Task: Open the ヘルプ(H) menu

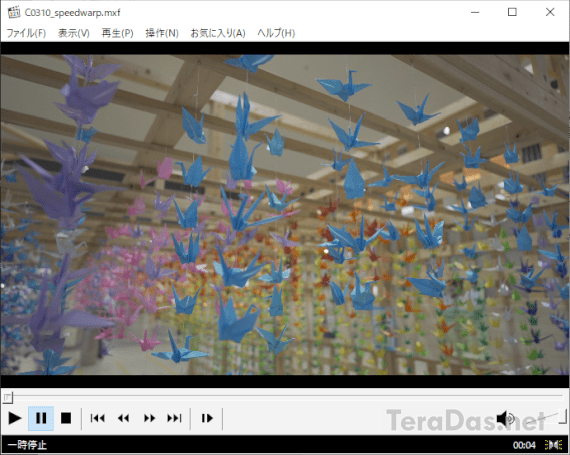Action: (276, 33)
